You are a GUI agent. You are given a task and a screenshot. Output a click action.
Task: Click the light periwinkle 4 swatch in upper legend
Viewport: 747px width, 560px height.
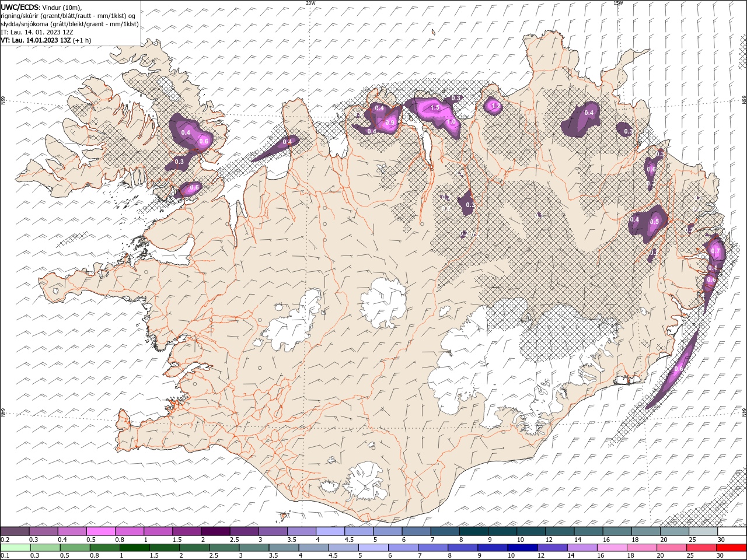[x=329, y=531]
